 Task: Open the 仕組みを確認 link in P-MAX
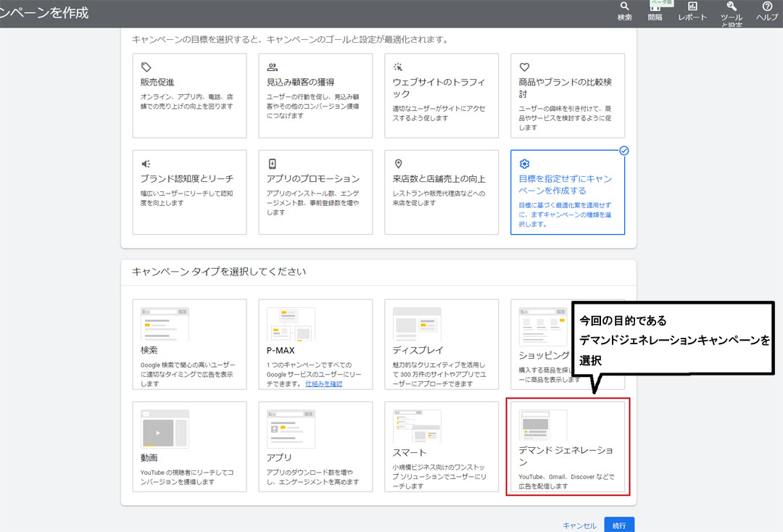click(x=323, y=383)
